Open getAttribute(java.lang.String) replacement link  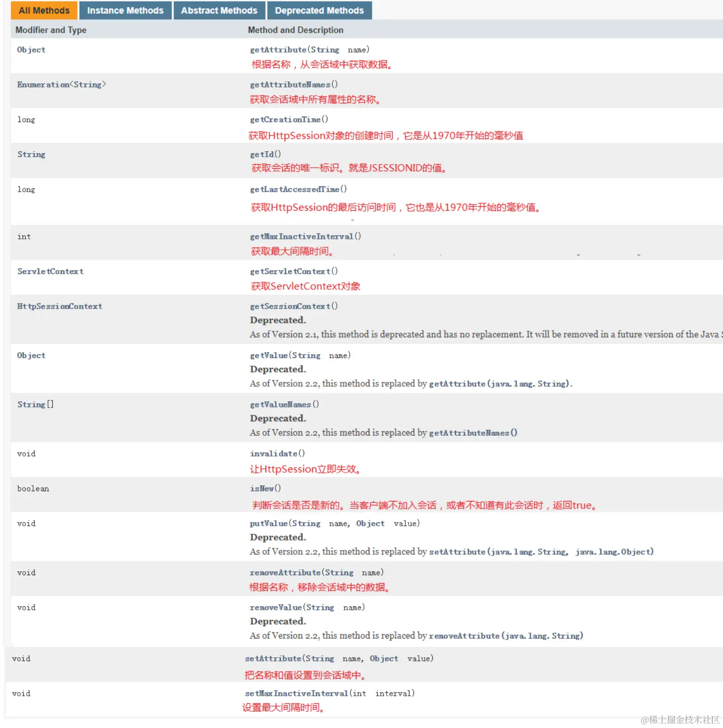(x=499, y=383)
